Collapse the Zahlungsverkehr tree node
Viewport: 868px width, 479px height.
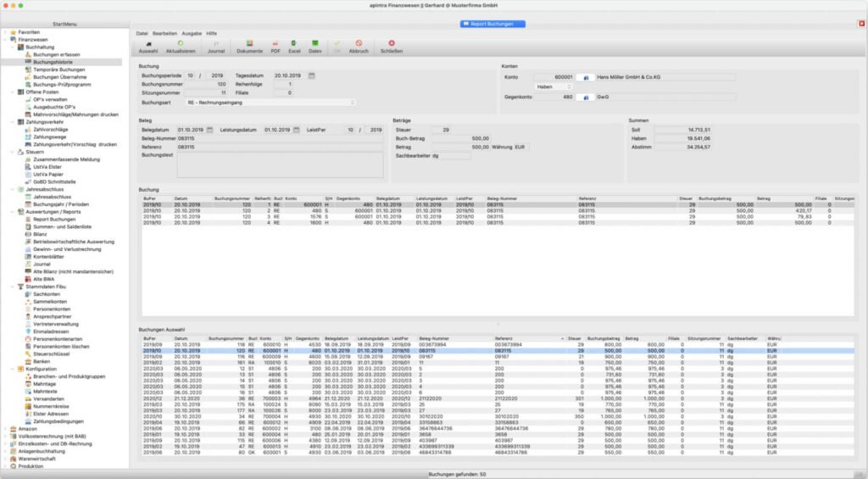[x=13, y=122]
